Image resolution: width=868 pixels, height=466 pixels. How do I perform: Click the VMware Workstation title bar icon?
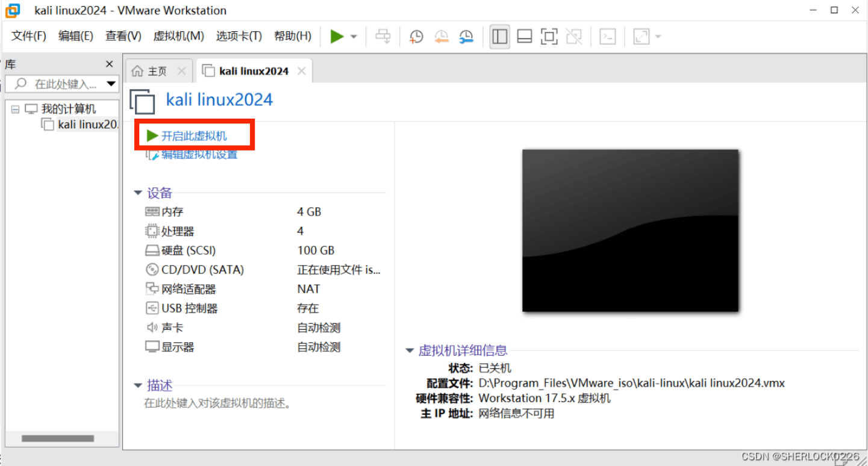13,10
